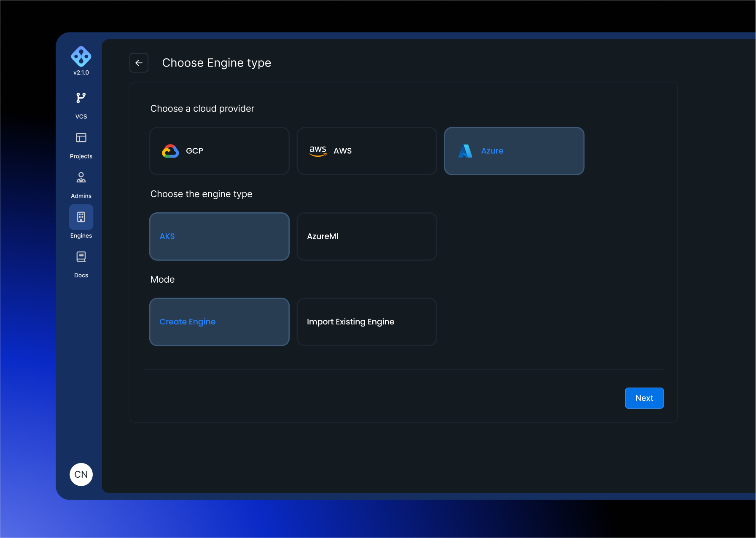Viewport: 756px width, 538px height.
Task: Open the Projects layout icon
Action: (81, 138)
